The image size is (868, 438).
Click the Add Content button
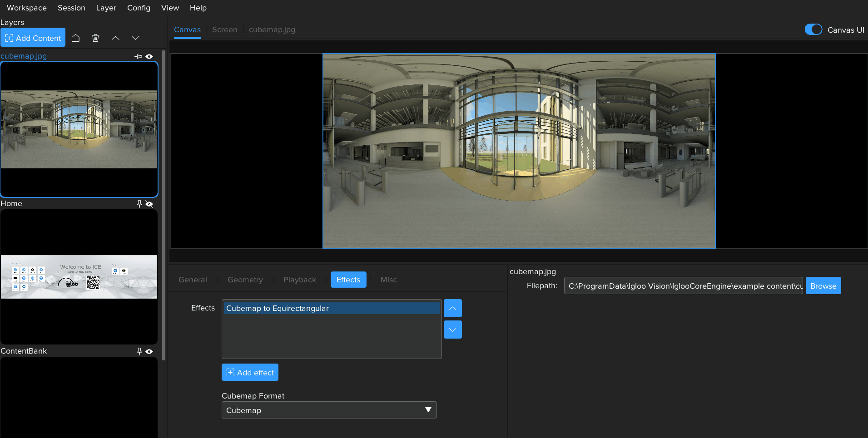[x=33, y=38]
